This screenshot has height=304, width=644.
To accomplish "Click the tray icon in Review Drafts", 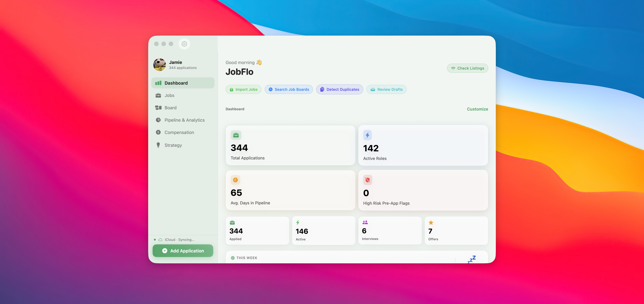I will [x=373, y=90].
